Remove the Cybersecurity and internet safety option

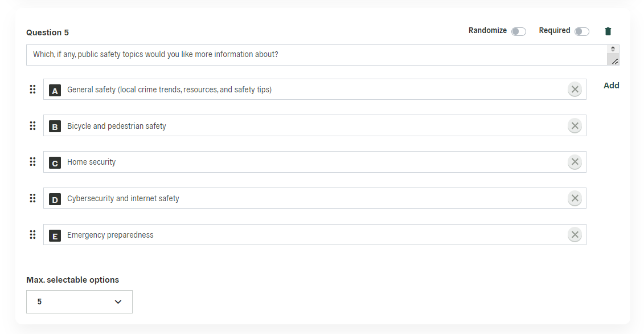point(575,198)
